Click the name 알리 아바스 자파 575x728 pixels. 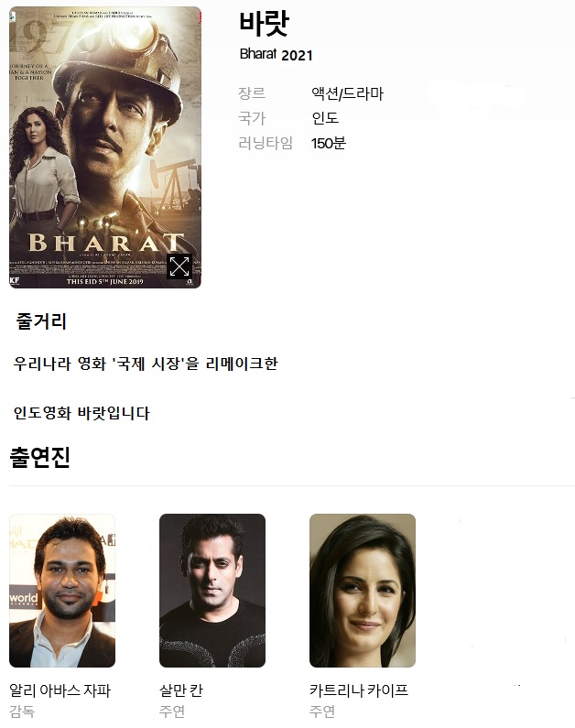click(60, 690)
